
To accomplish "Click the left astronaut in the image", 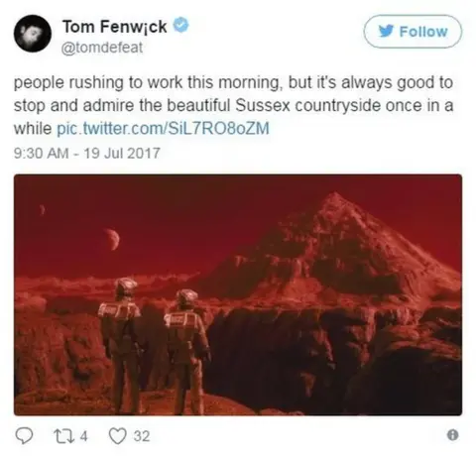I will click(x=122, y=345).
